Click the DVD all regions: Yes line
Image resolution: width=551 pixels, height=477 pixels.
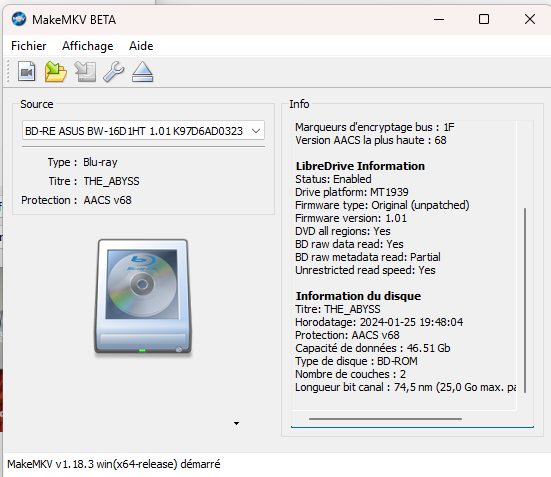[x=343, y=231]
